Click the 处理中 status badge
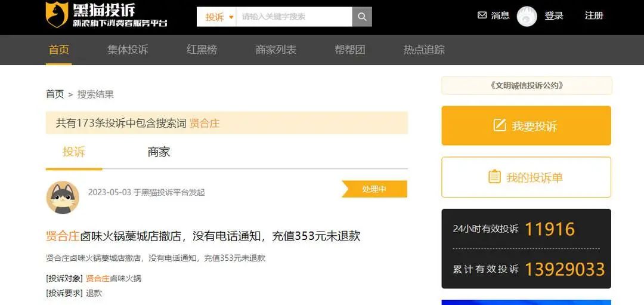 coord(374,189)
